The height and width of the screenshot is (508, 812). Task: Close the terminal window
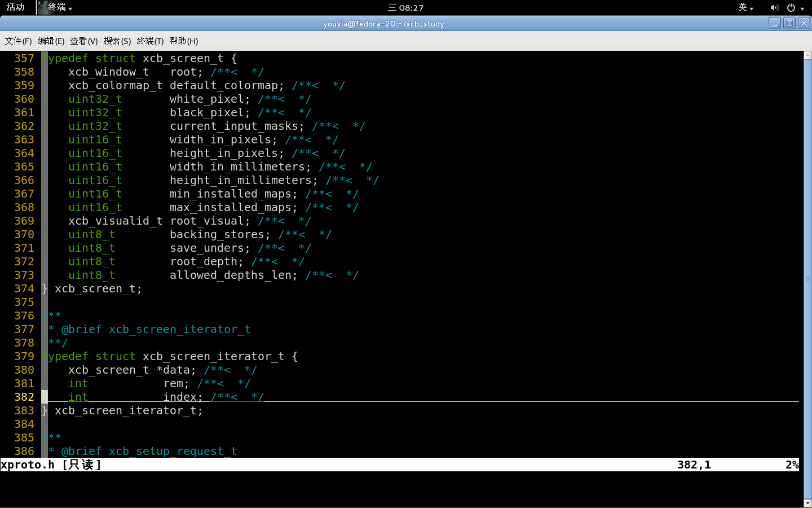coord(804,23)
